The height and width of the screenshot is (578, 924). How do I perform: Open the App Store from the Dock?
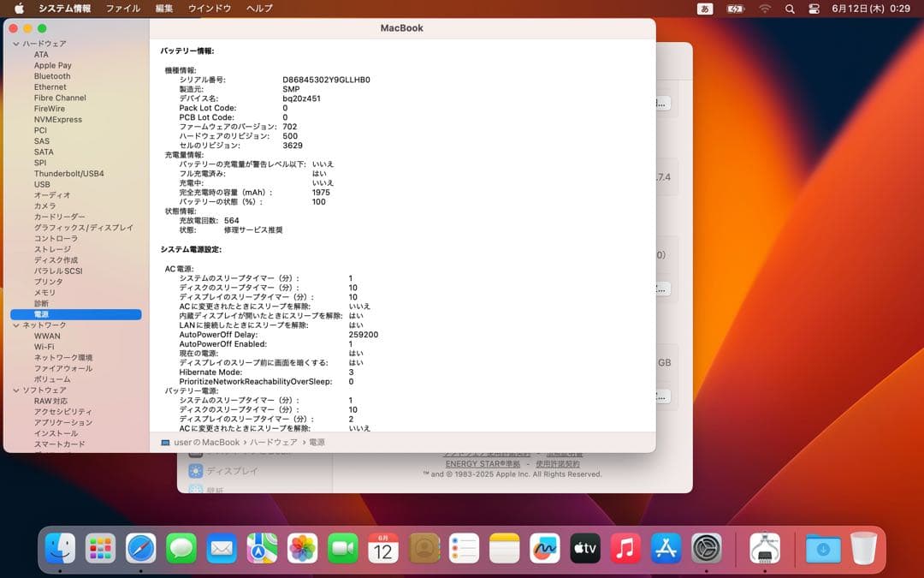[666, 549]
